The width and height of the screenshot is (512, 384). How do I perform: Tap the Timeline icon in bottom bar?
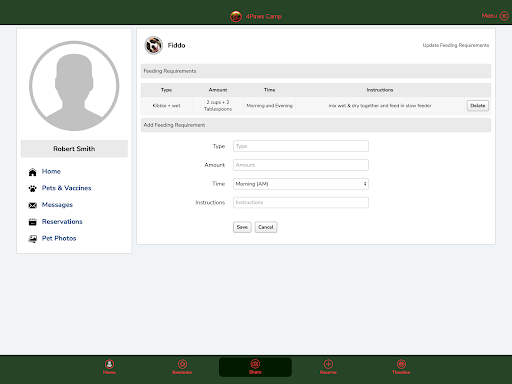tap(401, 364)
